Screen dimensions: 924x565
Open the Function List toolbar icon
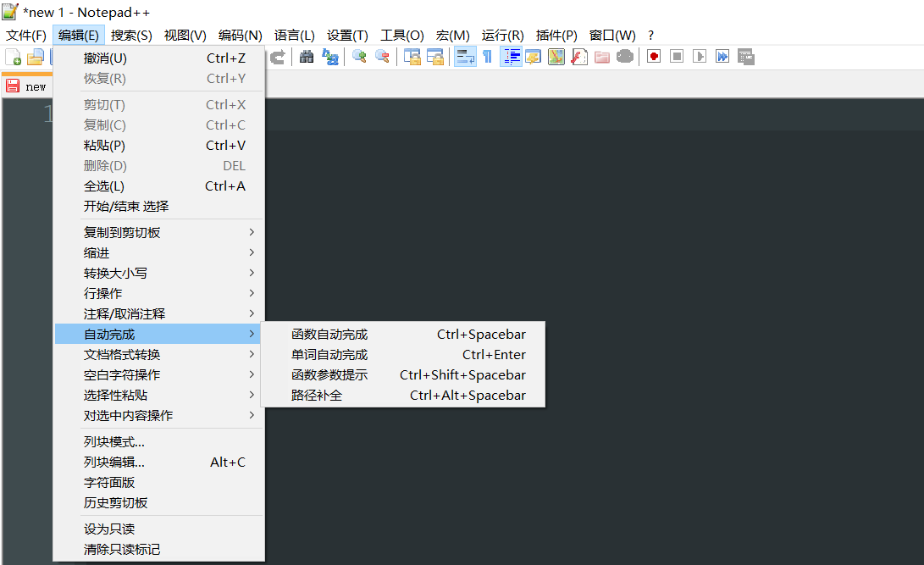(579, 57)
